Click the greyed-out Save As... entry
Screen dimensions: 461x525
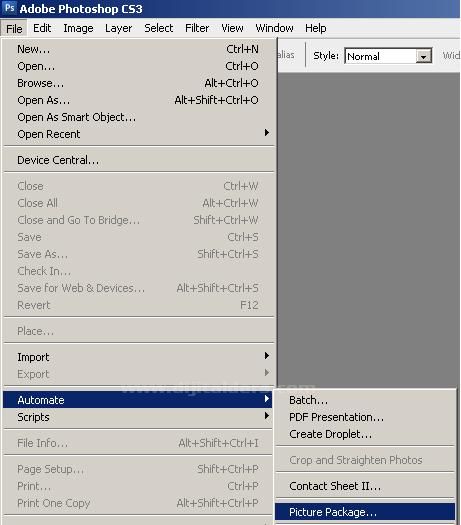tap(138, 254)
